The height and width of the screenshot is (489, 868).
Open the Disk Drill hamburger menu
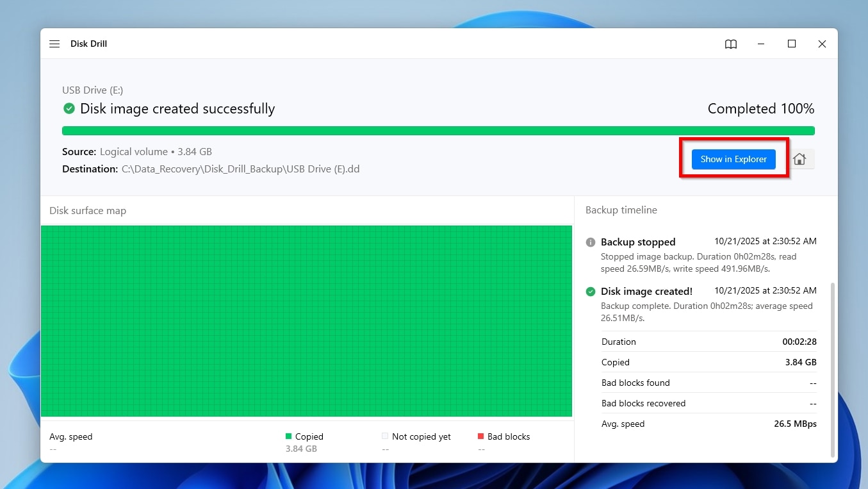[54, 44]
